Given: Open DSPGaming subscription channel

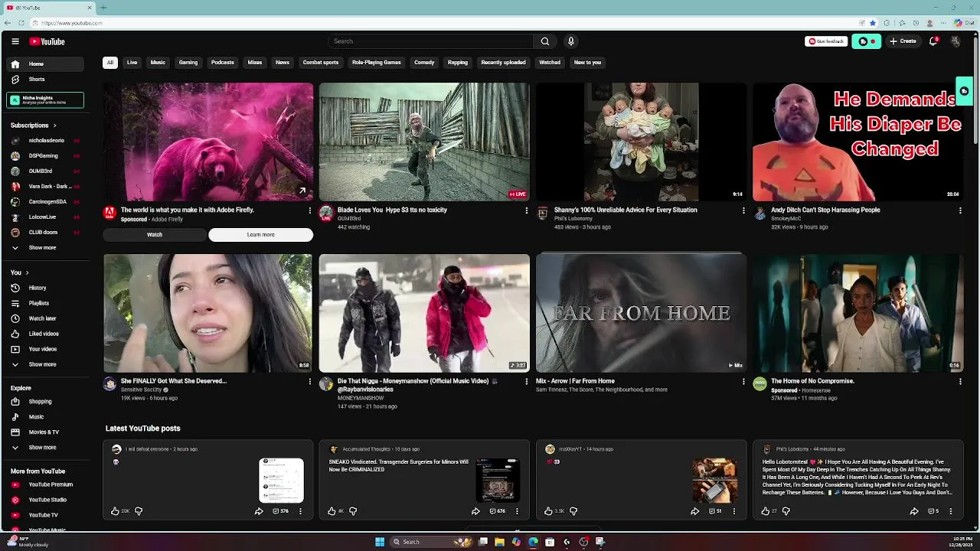Looking at the screenshot, I should [46, 156].
